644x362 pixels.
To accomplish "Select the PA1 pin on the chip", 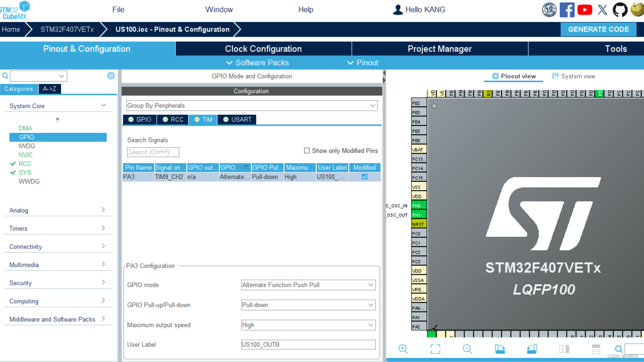I will [x=419, y=317].
